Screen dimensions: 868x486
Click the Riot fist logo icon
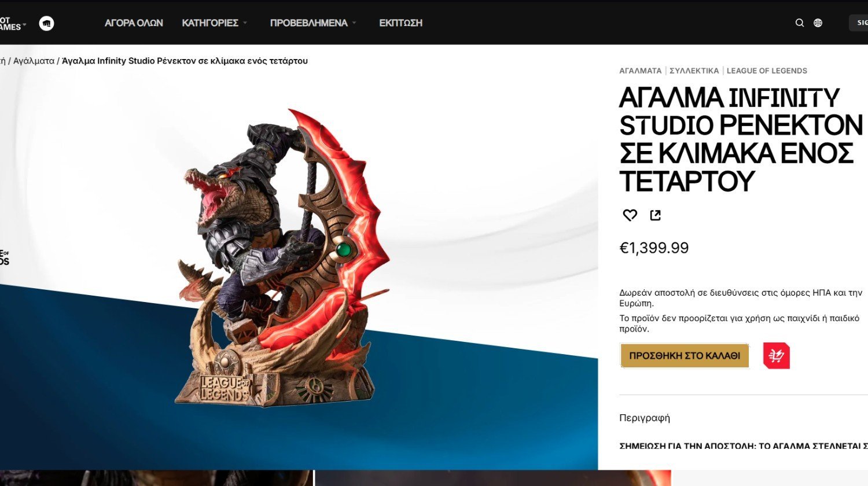(x=46, y=23)
